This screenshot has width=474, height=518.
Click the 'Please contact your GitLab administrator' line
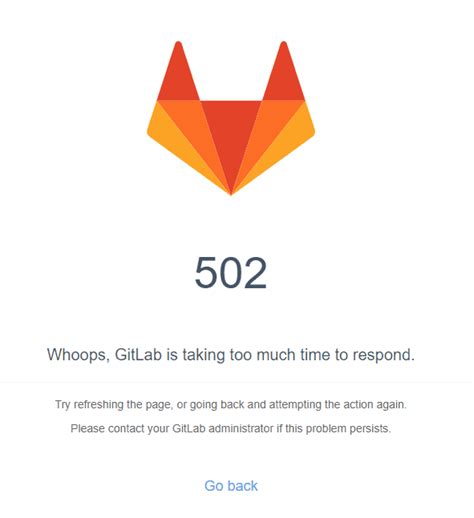(231, 428)
